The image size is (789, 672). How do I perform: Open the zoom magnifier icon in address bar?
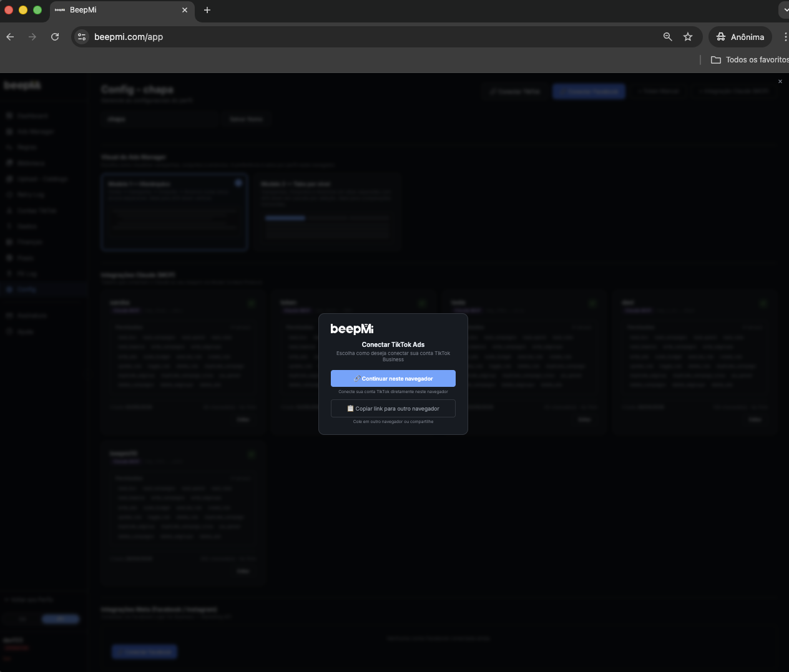[x=668, y=37]
